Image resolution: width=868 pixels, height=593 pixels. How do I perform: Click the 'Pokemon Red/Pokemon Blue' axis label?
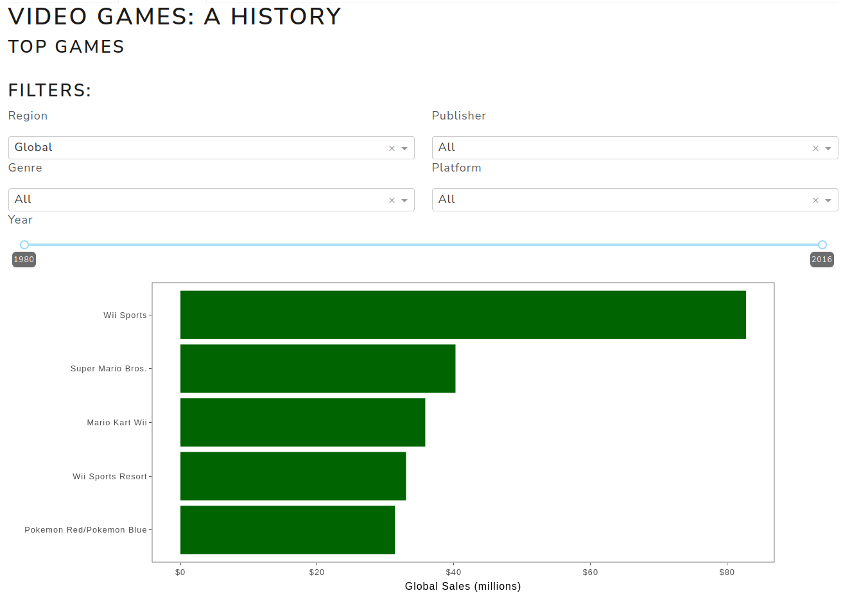click(86, 530)
